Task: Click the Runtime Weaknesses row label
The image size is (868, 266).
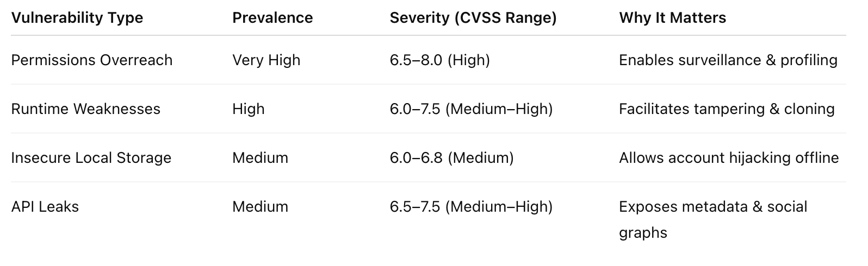Action: point(86,109)
